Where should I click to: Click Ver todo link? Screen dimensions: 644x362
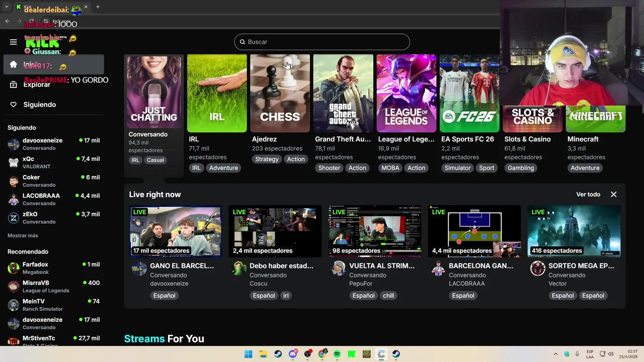tap(588, 195)
